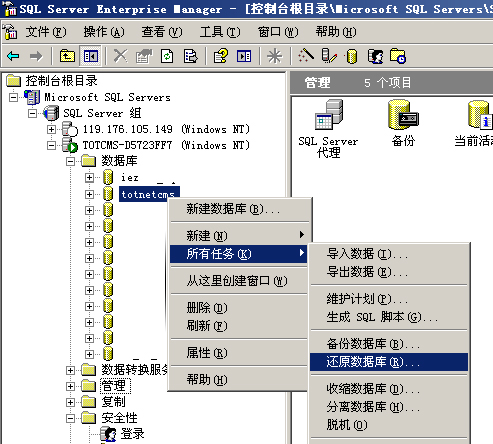Choose 分离数据库(H)... from submenu
493x444 pixels.
[x=389, y=407]
